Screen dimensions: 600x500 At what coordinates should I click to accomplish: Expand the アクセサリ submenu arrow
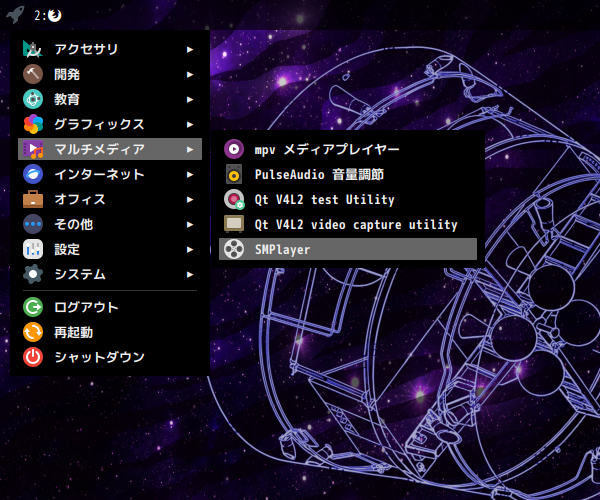(190, 49)
